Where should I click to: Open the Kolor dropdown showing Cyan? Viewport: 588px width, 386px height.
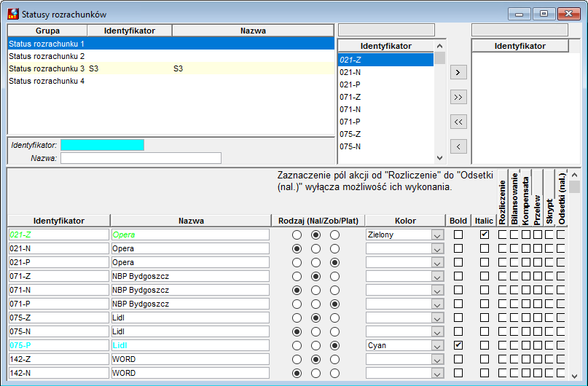437,345
